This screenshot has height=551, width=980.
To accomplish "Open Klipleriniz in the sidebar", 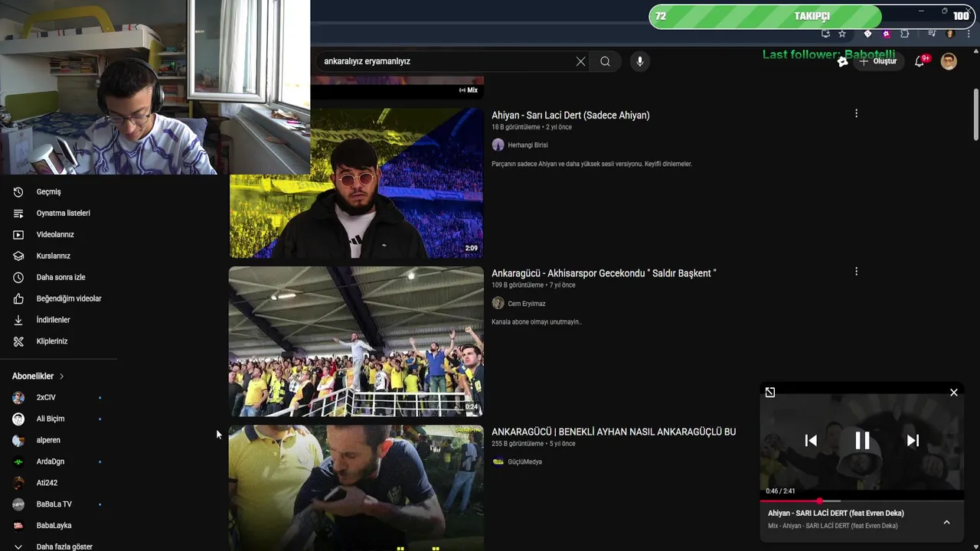I will (52, 341).
